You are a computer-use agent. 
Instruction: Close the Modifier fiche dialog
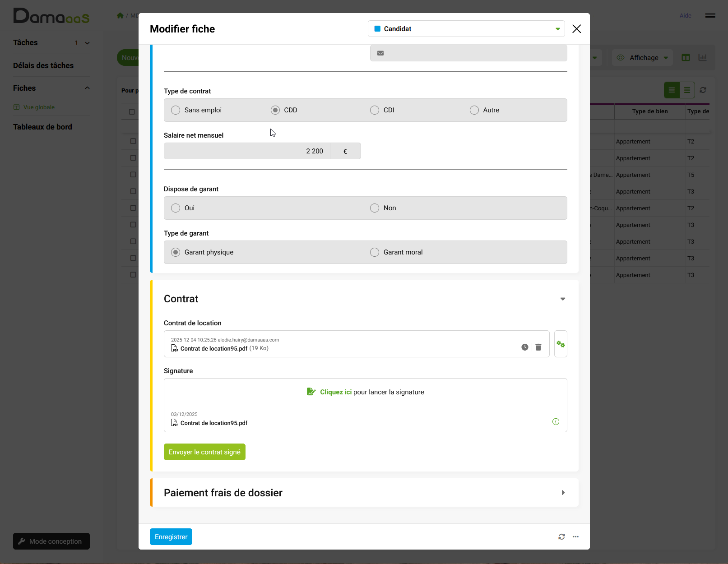tap(576, 29)
